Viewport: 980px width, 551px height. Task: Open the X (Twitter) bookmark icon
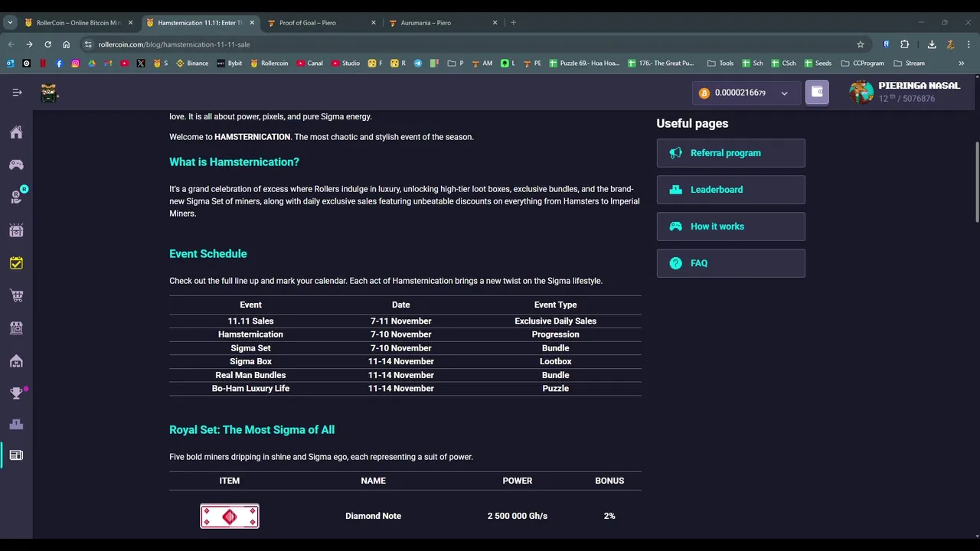click(141, 64)
